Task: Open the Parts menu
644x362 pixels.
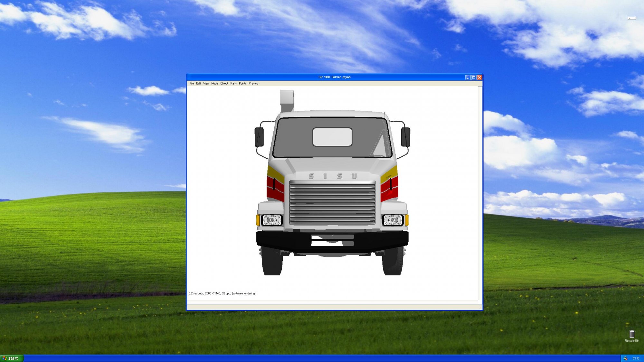Action: [x=233, y=83]
